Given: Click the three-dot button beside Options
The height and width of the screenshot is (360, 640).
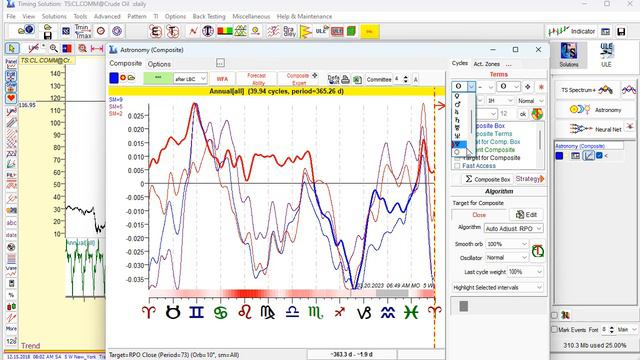Looking at the screenshot, I should point(220,63).
